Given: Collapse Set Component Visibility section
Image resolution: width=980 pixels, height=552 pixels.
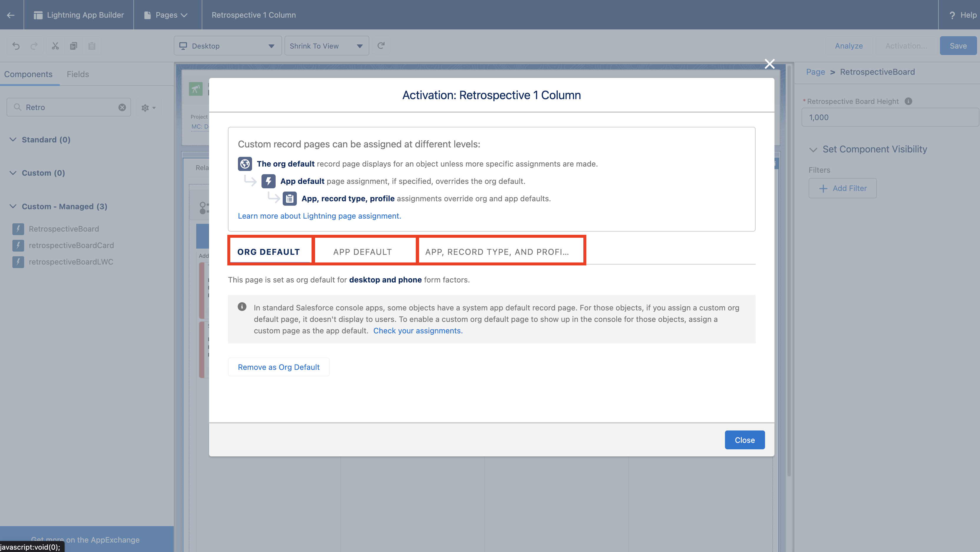Looking at the screenshot, I should tap(813, 149).
